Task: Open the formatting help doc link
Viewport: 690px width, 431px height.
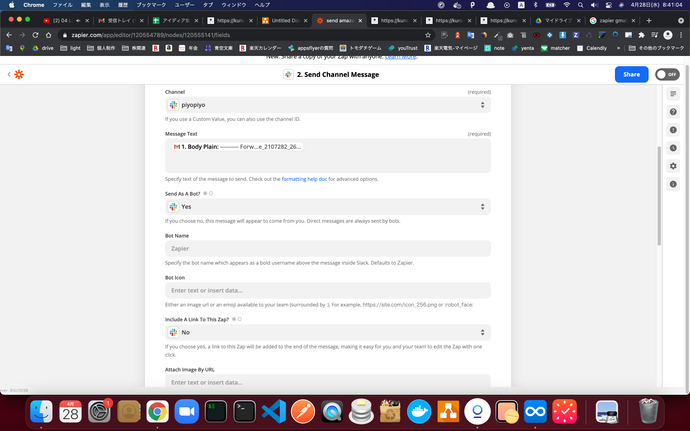Action: [x=304, y=179]
